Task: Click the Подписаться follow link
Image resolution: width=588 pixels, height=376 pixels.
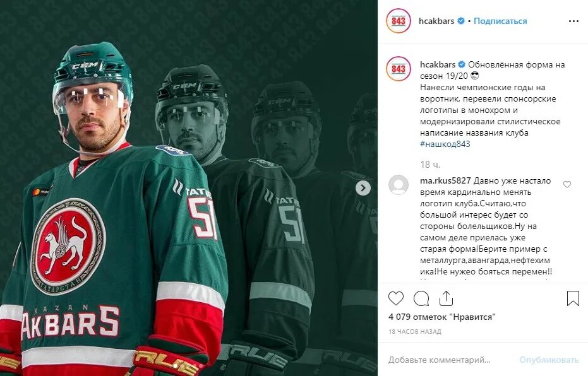Action: click(500, 21)
